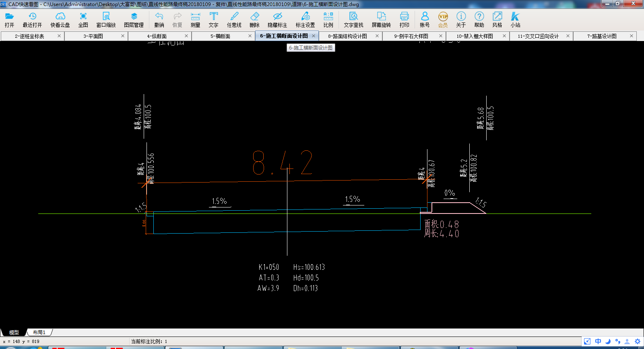Click the 面积:0.48 area annotation
The image size is (644, 349).
pos(442,224)
